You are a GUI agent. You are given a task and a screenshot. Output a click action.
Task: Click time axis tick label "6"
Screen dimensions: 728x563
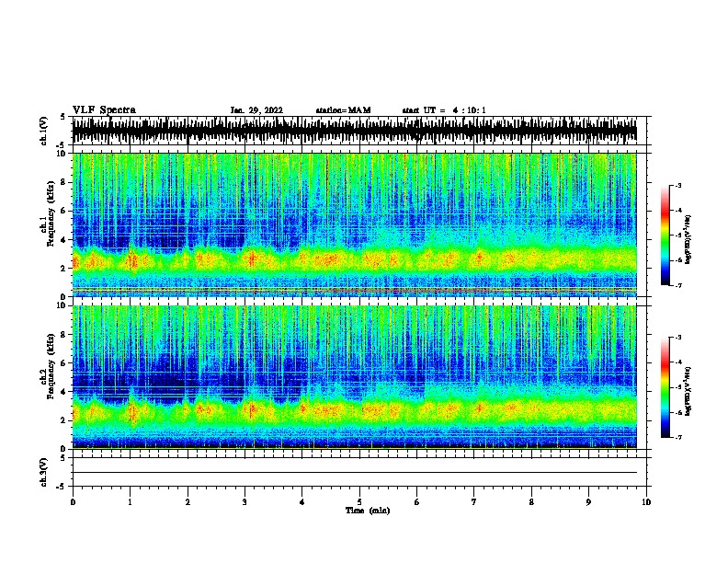coord(417,502)
